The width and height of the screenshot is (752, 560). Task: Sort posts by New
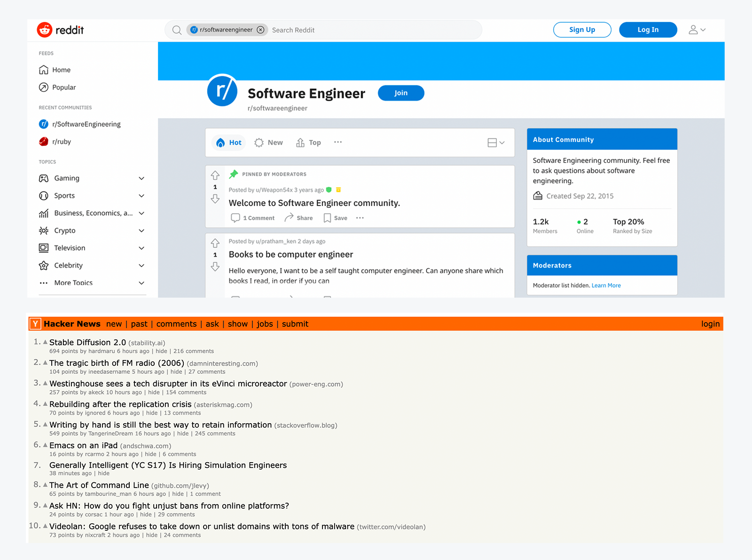pos(269,142)
